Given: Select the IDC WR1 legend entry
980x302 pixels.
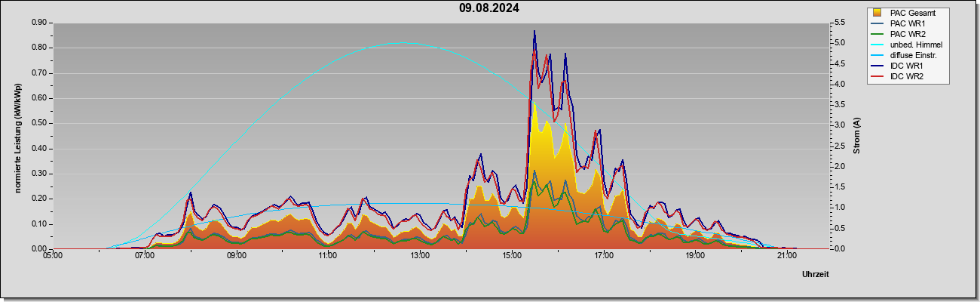Looking at the screenshot, I should pos(907,66).
